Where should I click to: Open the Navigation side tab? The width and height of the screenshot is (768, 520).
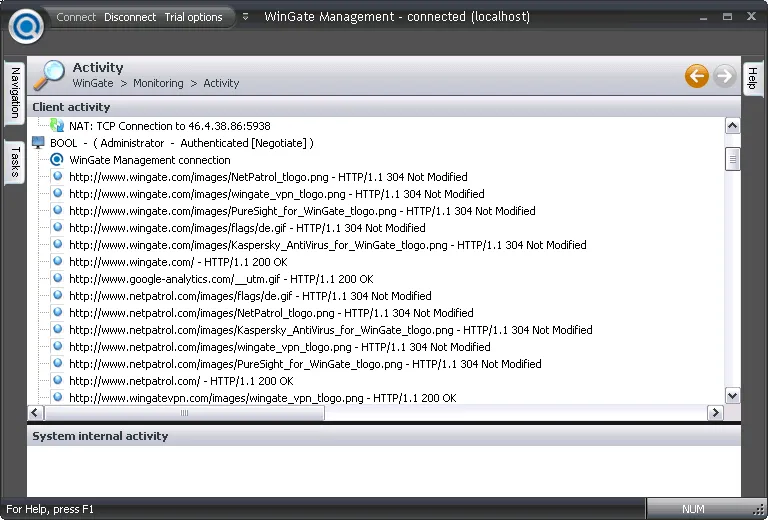click(14, 93)
